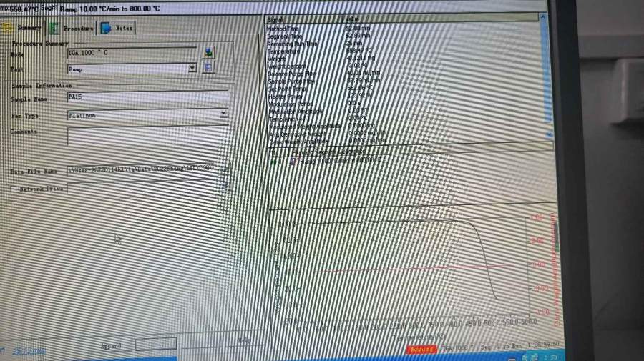Image resolution: width=644 pixels, height=361 pixels.
Task: Click the Data File Name path field
Action: tap(142, 169)
